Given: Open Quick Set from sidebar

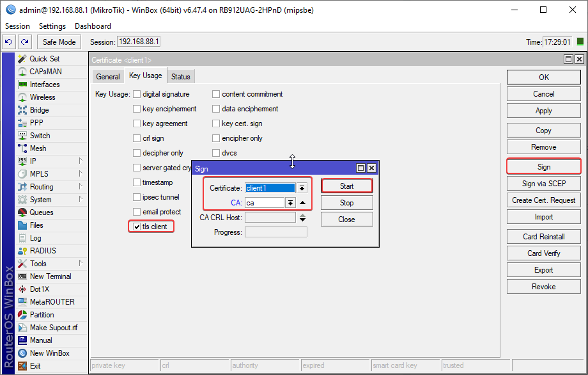Looking at the screenshot, I should pos(44,59).
